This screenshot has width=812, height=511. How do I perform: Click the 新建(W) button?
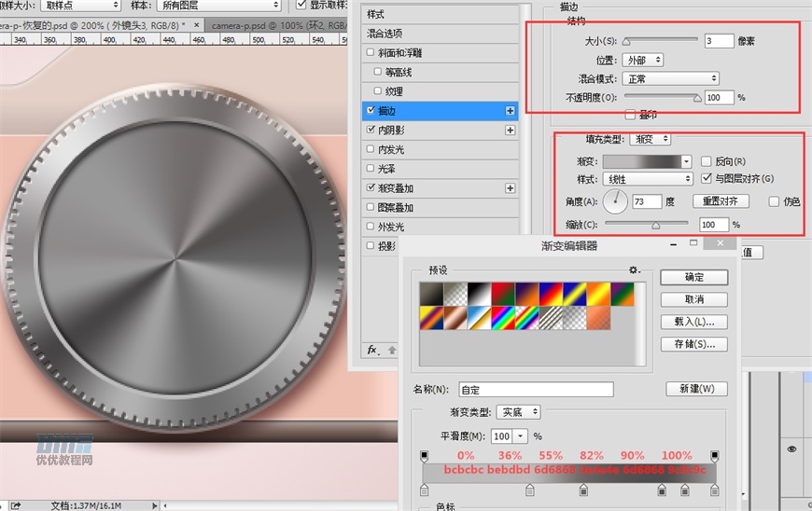point(696,389)
